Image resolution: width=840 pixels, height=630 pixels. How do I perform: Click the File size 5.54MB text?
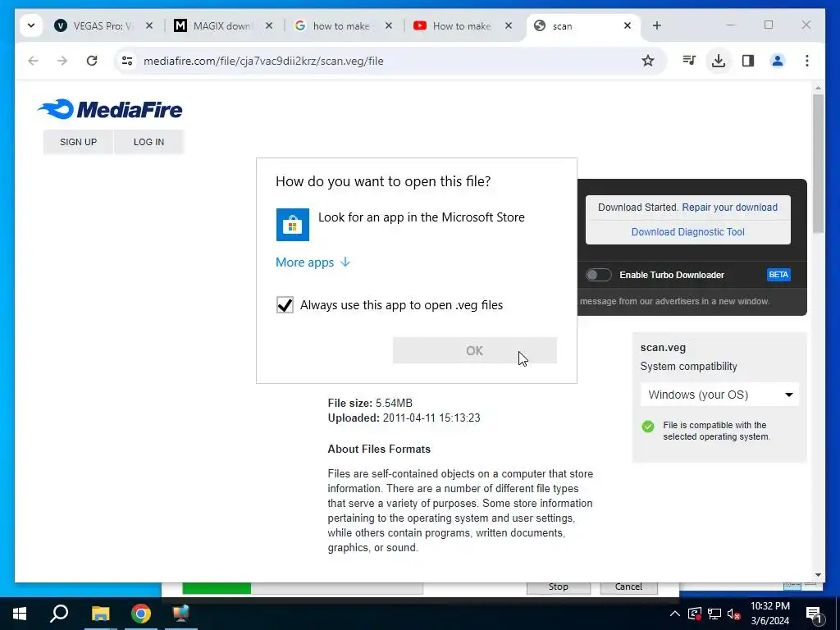[370, 403]
